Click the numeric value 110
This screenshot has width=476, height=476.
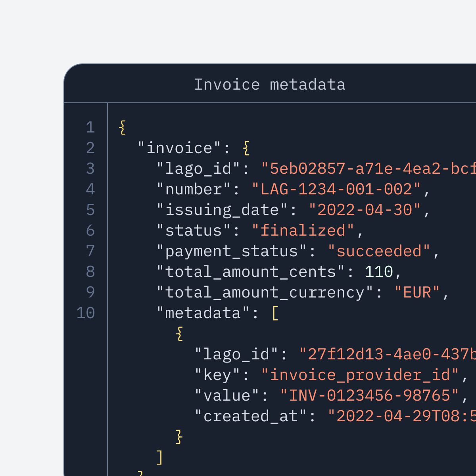[379, 272]
